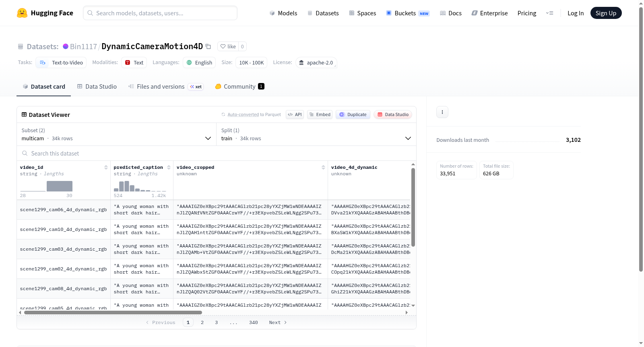Select cell scene1299_cam10_4d_dynamic_rgb

(64, 229)
